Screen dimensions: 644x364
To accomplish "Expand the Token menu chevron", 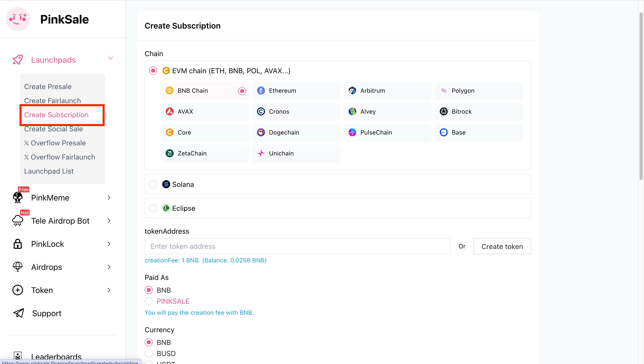I will (109, 290).
